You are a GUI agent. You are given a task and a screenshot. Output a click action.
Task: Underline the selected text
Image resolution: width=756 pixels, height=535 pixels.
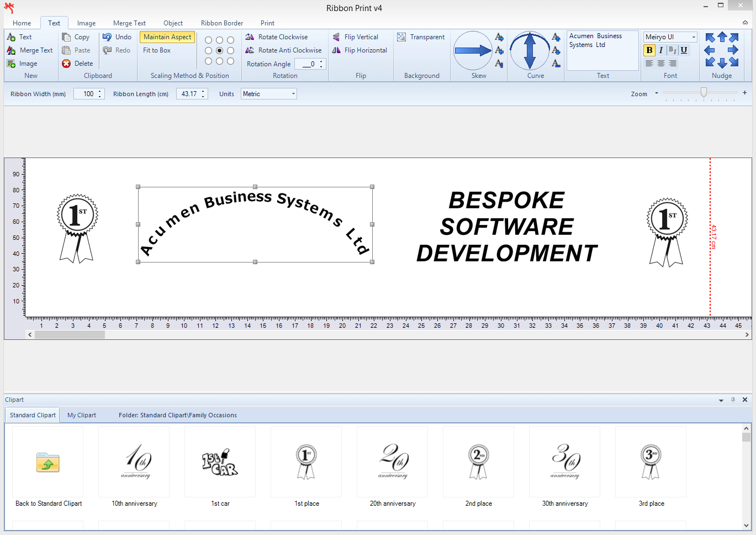click(x=684, y=50)
